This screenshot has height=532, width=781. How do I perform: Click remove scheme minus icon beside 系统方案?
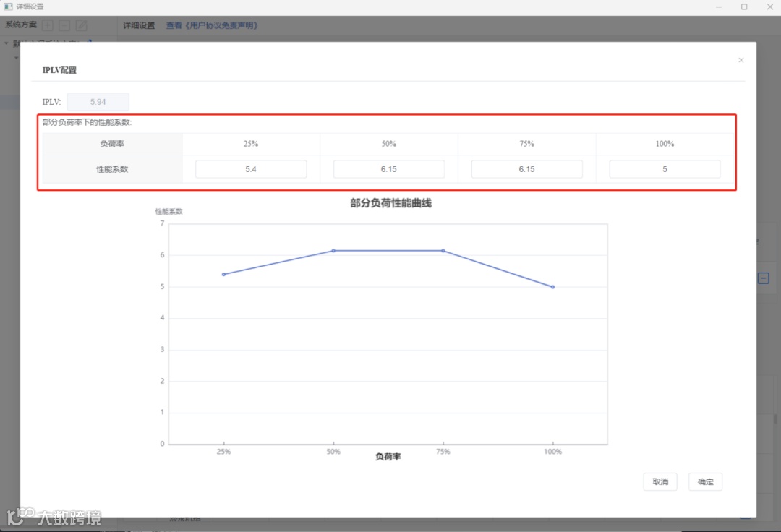[64, 25]
